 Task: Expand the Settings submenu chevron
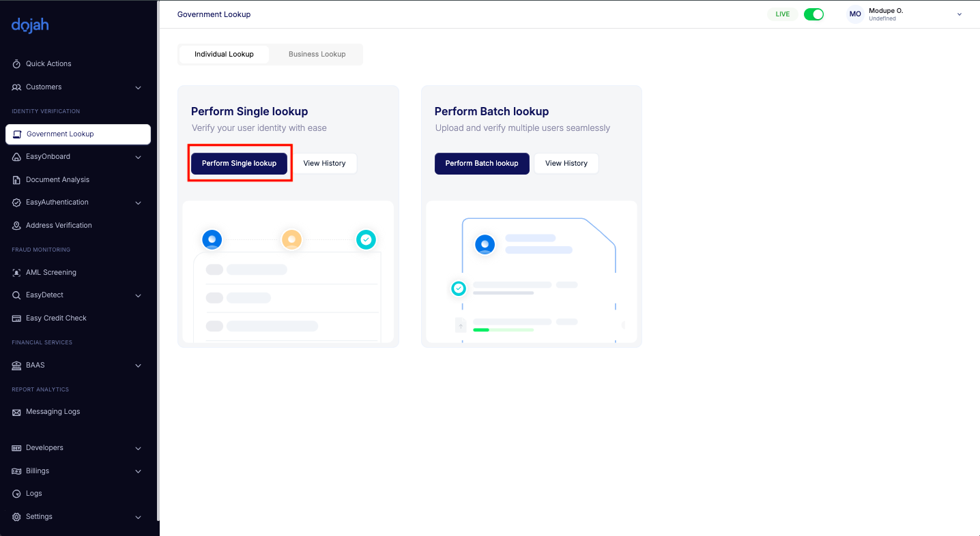point(138,518)
